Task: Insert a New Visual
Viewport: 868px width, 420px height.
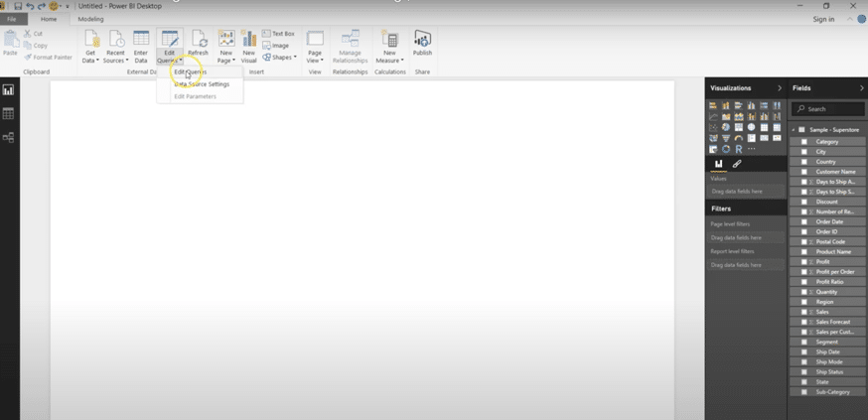Action: [x=248, y=47]
